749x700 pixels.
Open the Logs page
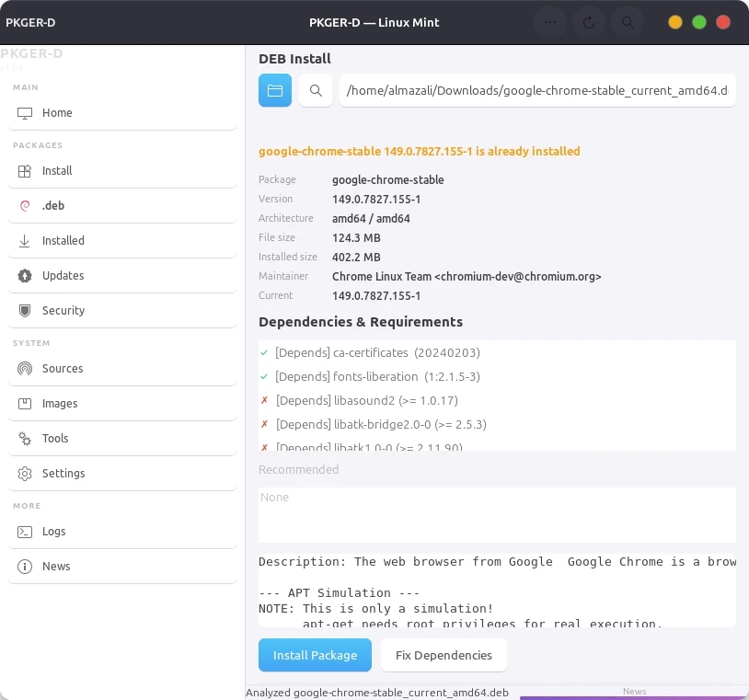[x=54, y=532]
